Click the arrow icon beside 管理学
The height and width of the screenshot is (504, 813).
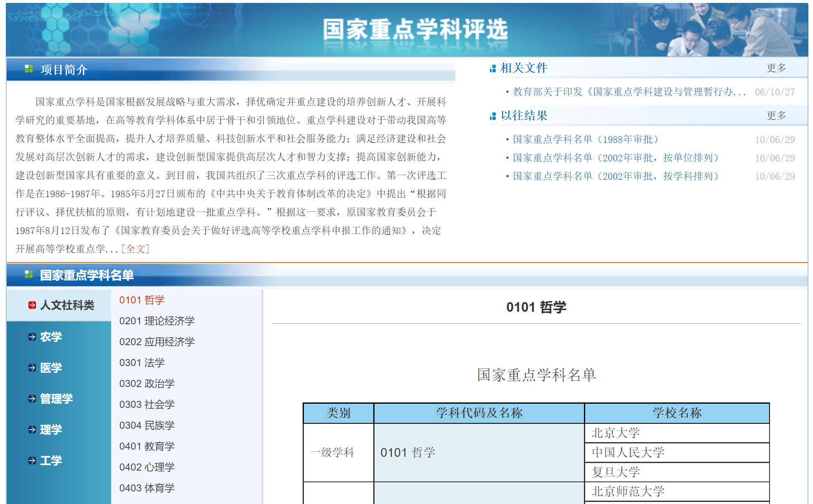32,399
